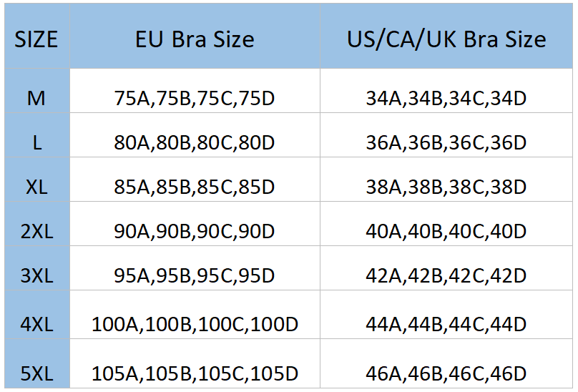Select the 3XL size row label
This screenshot has height=392, width=578.
point(36,275)
